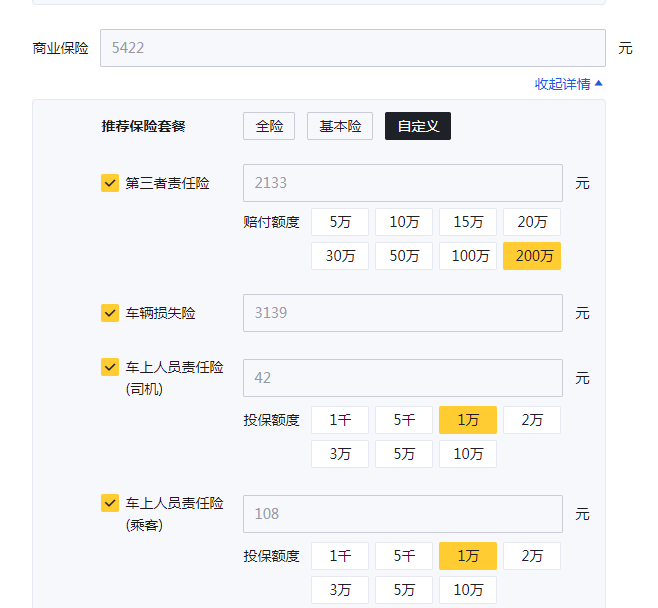Viewport: 658px width, 608px height.
Task: Set third-party coverage to 50万
Action: (x=404, y=256)
